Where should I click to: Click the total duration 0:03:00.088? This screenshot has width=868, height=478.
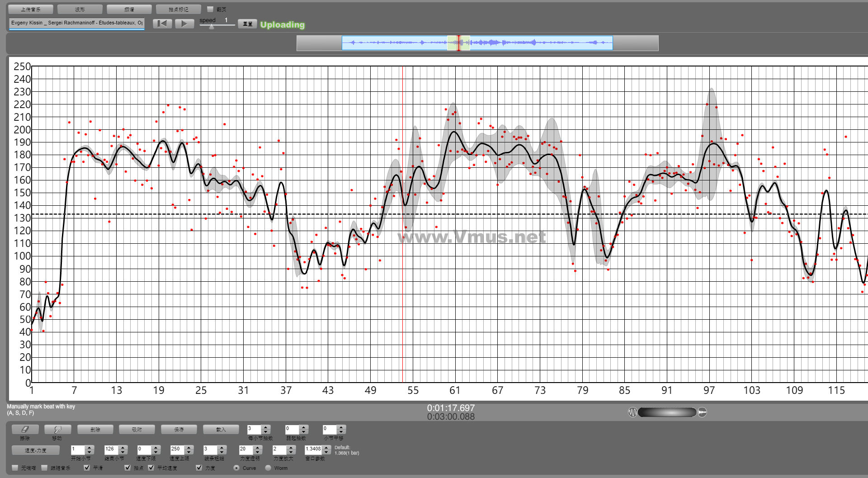coord(451,416)
